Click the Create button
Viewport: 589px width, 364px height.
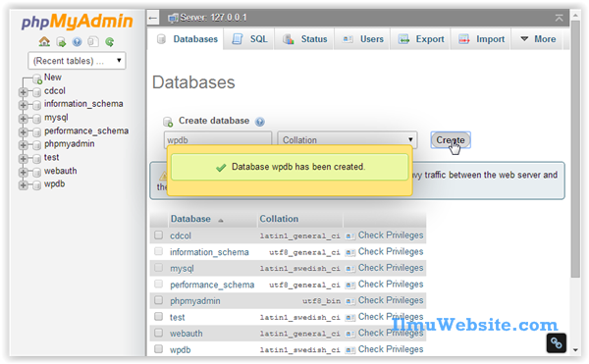[x=451, y=140]
